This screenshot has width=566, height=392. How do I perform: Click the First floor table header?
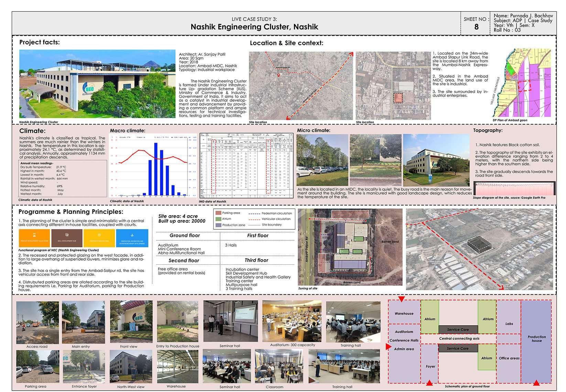coord(258,236)
